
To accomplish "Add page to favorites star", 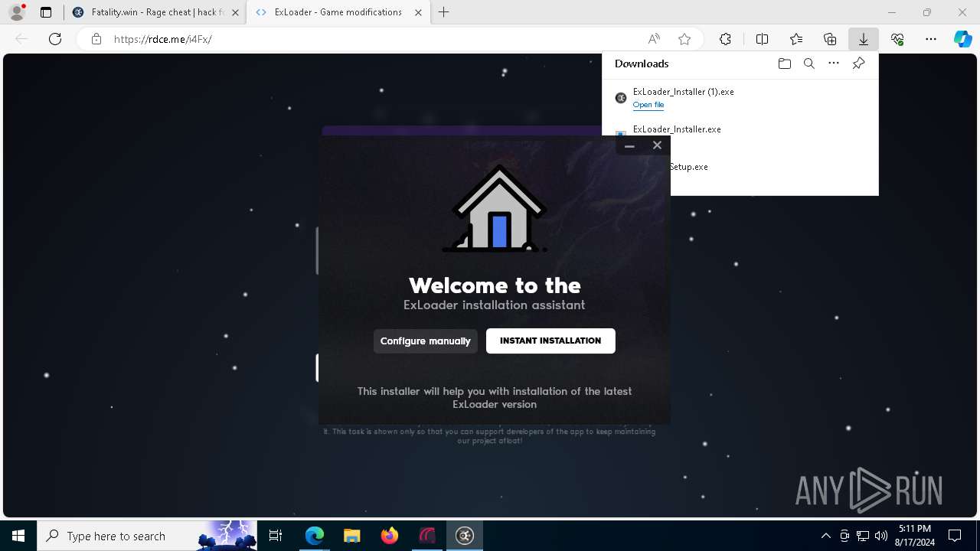I will point(684,39).
